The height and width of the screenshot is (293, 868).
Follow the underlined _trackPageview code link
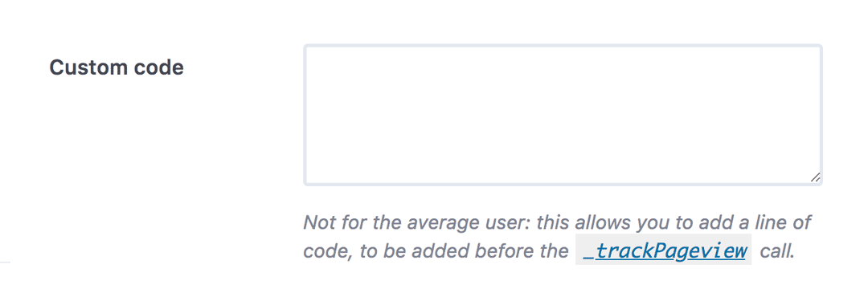pos(664,251)
